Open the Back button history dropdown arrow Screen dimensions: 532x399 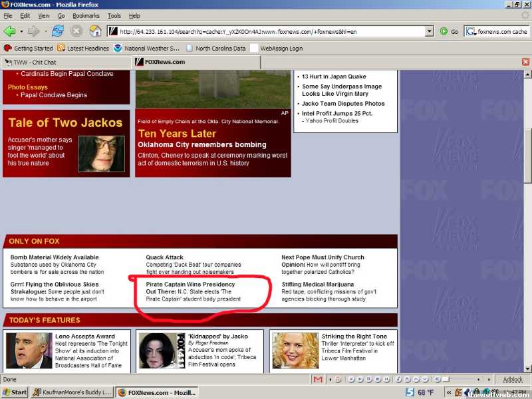tap(21, 31)
